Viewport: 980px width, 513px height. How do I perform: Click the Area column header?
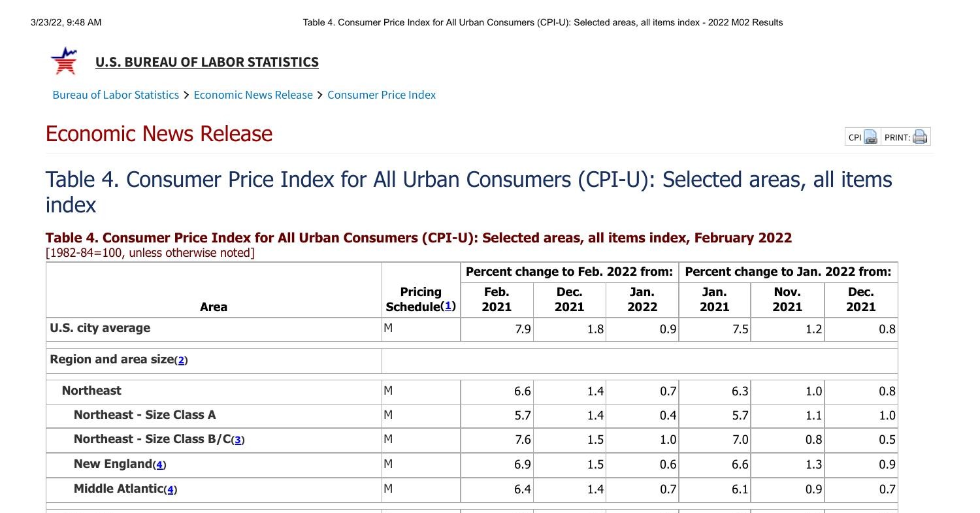214,306
